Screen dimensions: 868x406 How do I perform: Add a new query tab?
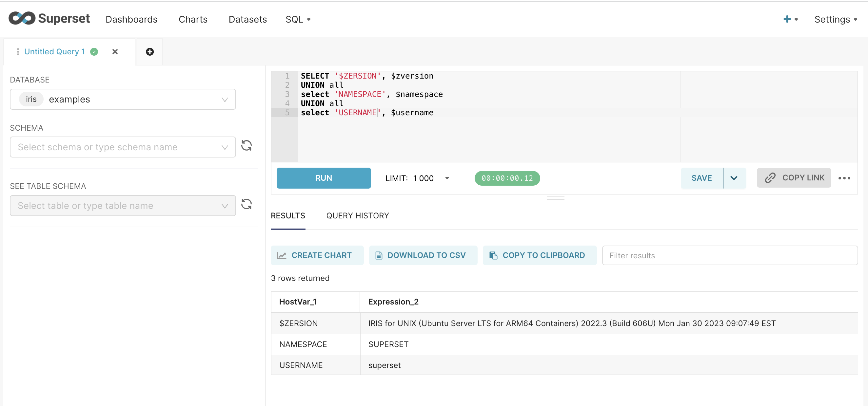click(149, 51)
